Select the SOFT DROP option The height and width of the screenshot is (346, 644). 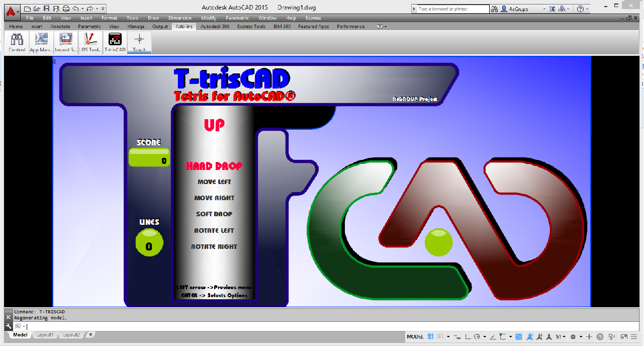click(214, 214)
